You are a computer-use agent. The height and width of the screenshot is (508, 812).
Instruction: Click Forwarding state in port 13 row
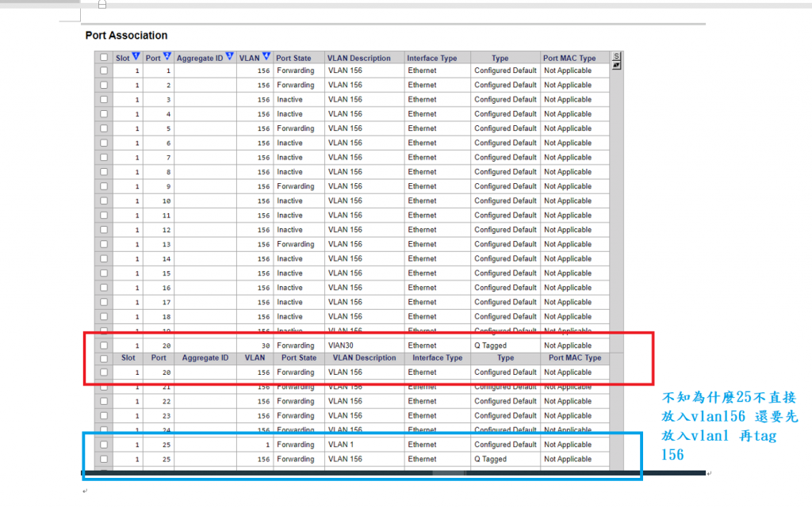pos(295,244)
